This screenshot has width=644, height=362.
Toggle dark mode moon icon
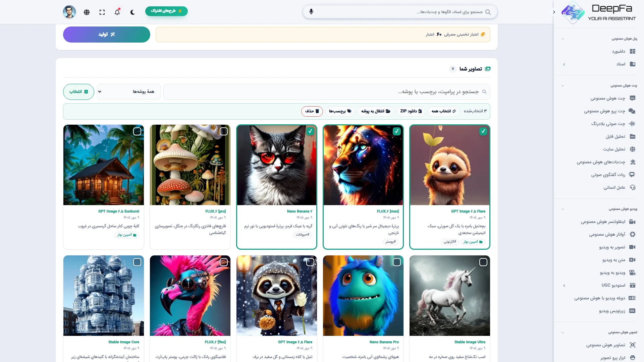pos(132,12)
